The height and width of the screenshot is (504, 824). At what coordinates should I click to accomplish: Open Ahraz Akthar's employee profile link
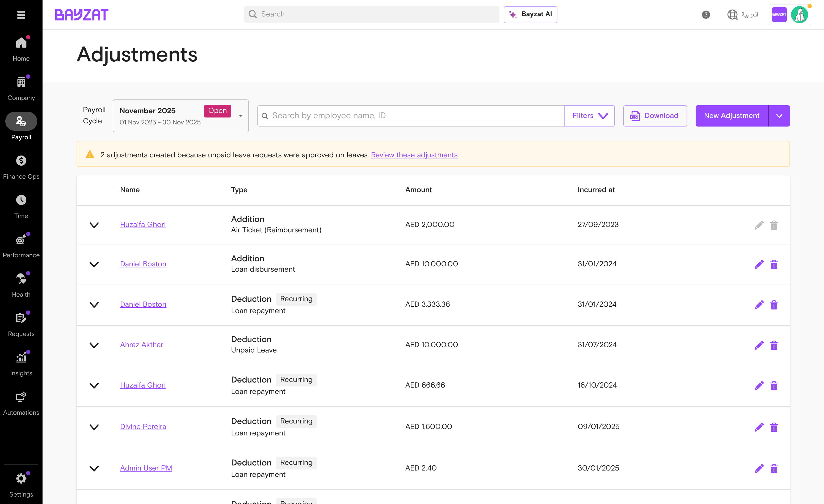[141, 345]
